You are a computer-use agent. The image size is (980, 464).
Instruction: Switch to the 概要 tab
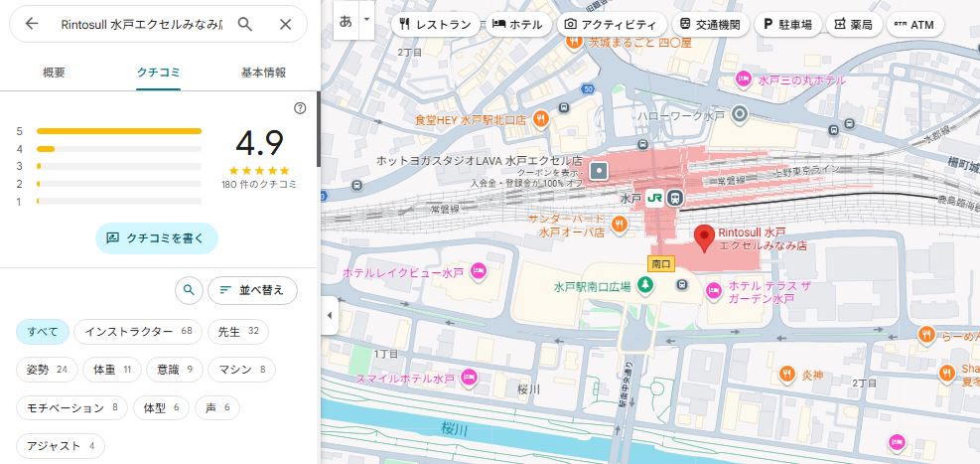pos(55,73)
